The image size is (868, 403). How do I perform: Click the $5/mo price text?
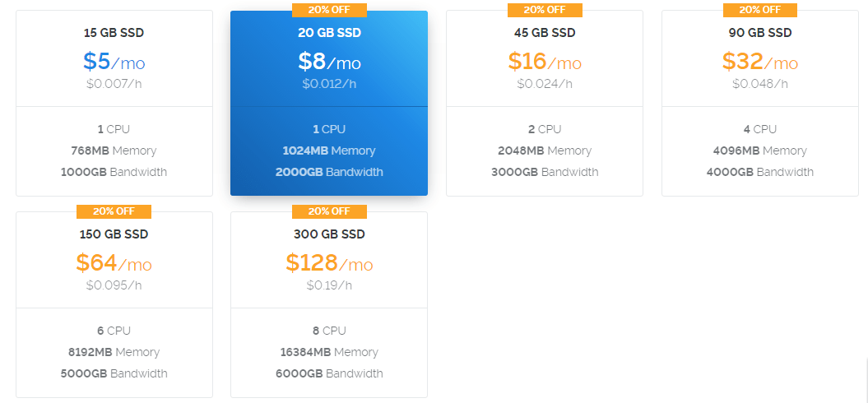[x=114, y=62]
